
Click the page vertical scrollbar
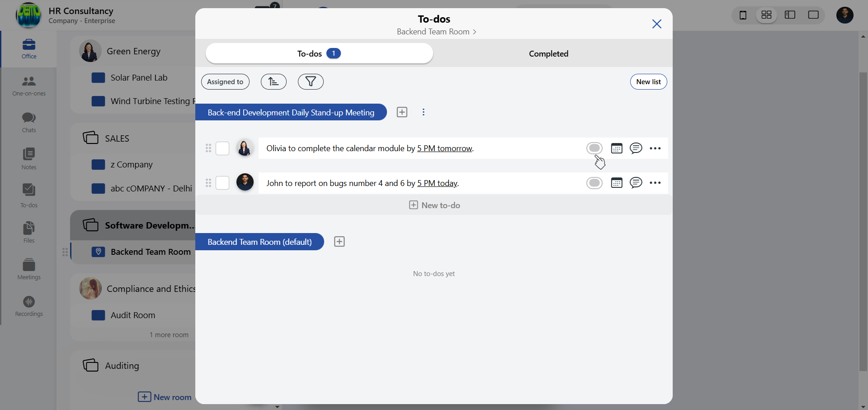863,222
